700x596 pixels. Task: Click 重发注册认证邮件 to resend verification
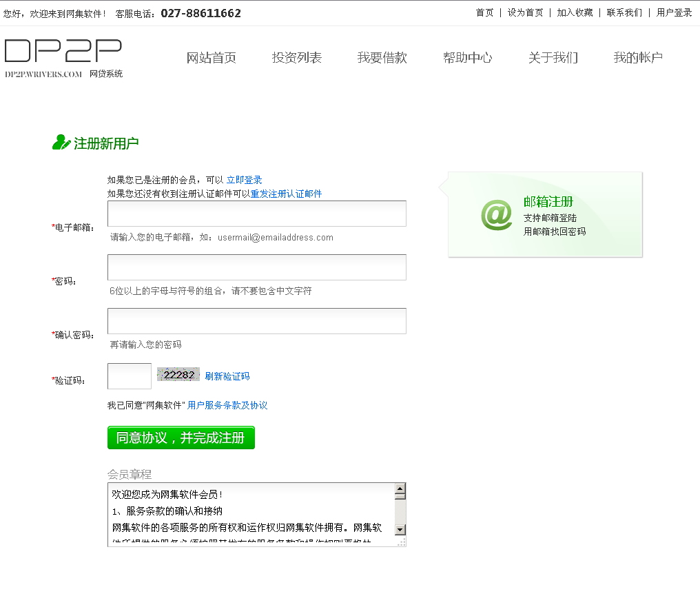[x=286, y=194]
